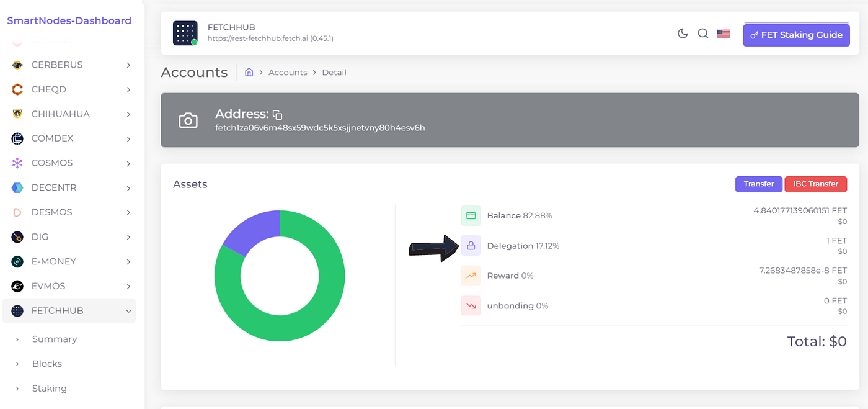Image resolution: width=868 pixels, height=409 pixels.
Task: Open Blocks under FETCHHUB
Action: coord(47,364)
